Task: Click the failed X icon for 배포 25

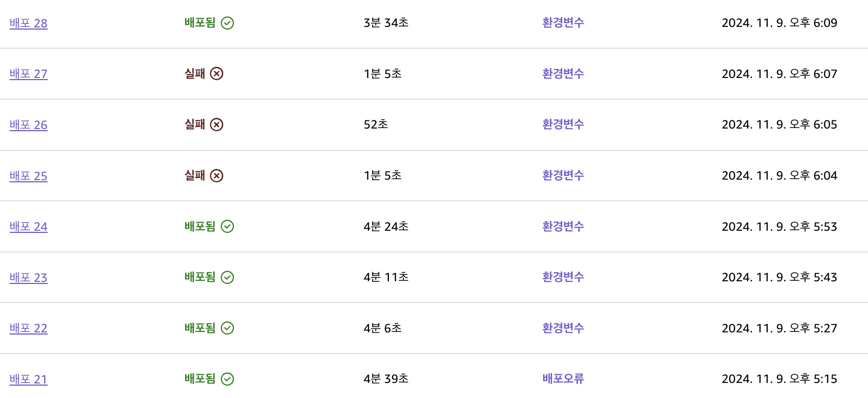Action: [217, 176]
